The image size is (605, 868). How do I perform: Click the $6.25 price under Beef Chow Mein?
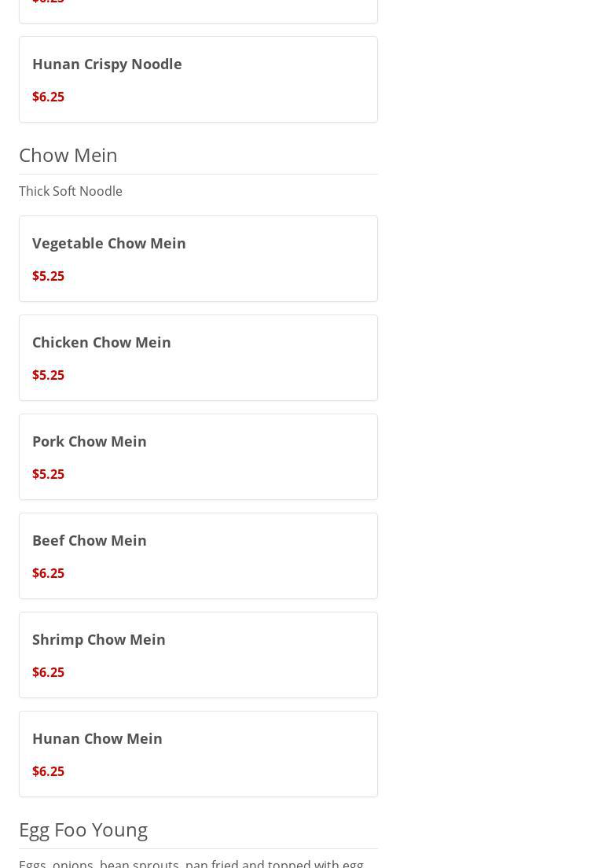(x=48, y=573)
